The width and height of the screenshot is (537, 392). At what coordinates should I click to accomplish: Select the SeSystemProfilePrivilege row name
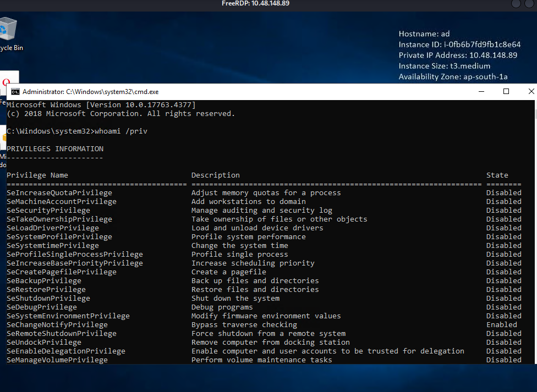click(x=59, y=236)
